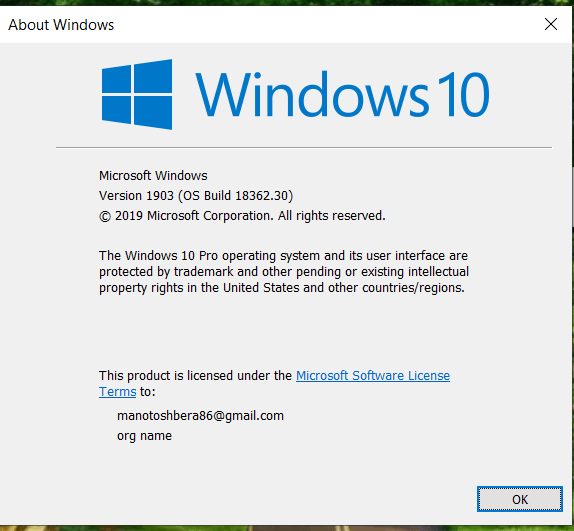The height and width of the screenshot is (531, 574).
Task: Click 'This product is licensed under the' text
Action: coord(195,375)
